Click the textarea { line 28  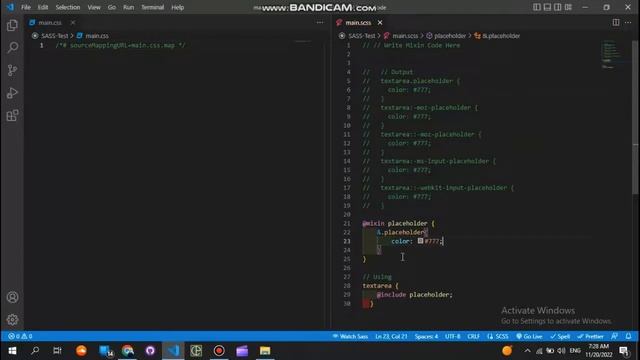[380, 286]
